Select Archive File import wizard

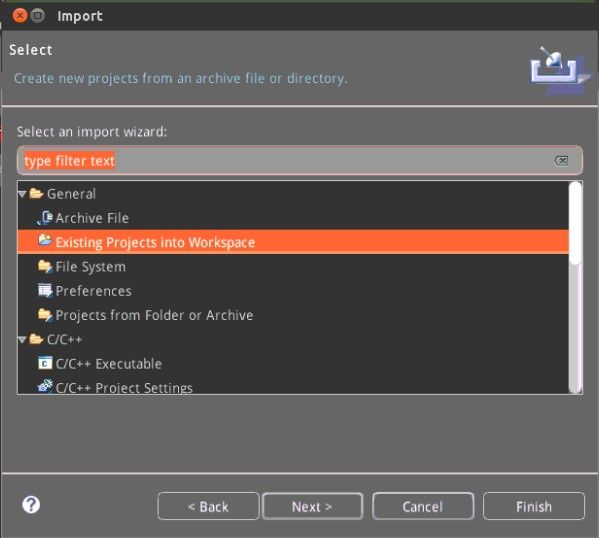point(293,218)
